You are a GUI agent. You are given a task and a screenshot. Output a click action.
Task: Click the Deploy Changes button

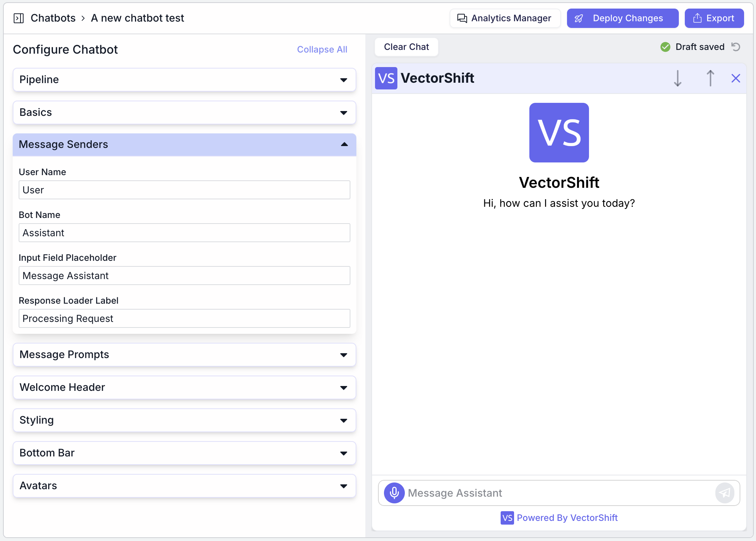coord(622,18)
